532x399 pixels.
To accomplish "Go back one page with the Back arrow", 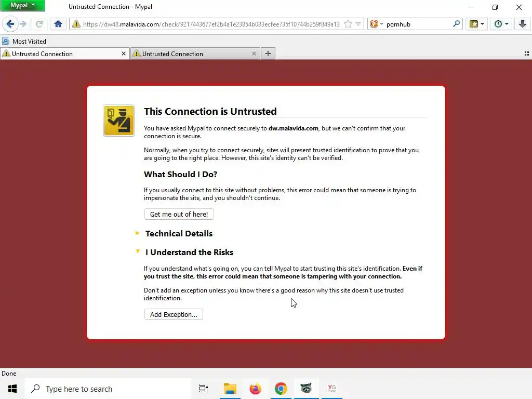I will coord(10,24).
